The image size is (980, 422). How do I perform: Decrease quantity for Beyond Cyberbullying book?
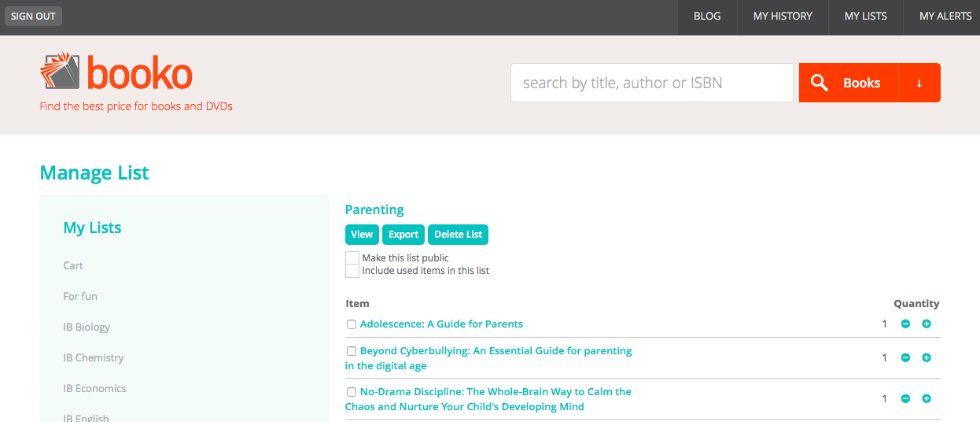(x=905, y=358)
